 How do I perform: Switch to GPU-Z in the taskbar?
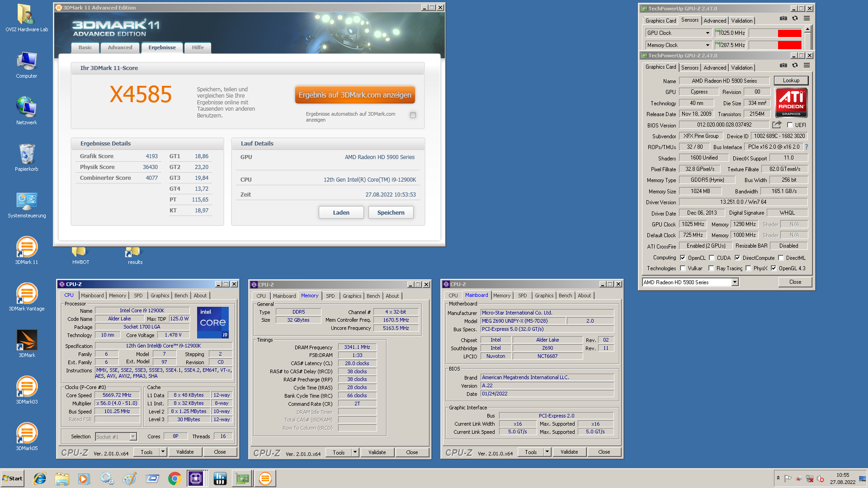[x=242, y=479]
